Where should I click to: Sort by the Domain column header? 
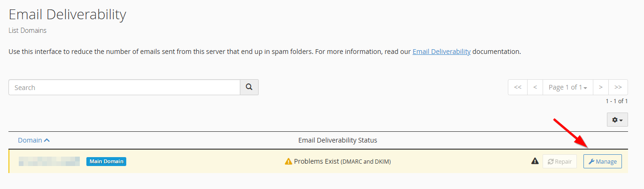click(x=34, y=140)
